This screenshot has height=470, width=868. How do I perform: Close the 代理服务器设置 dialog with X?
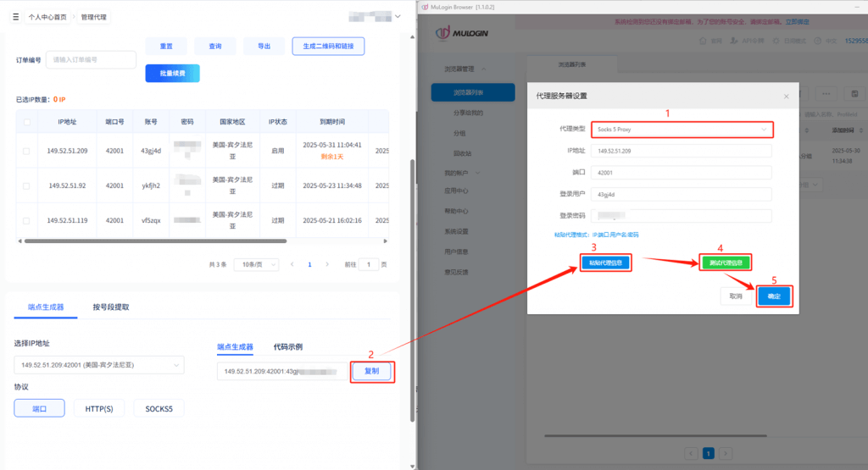point(786,97)
